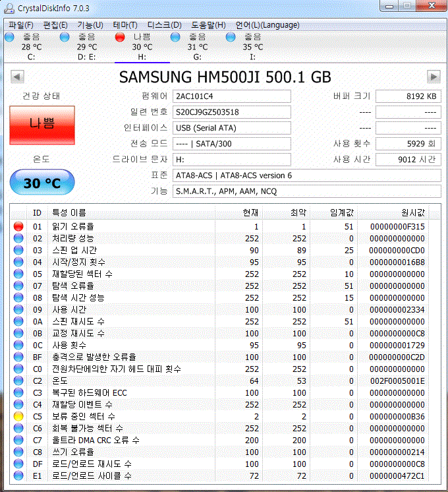
Task: Go to next disk with right arrow
Action: [434, 77]
